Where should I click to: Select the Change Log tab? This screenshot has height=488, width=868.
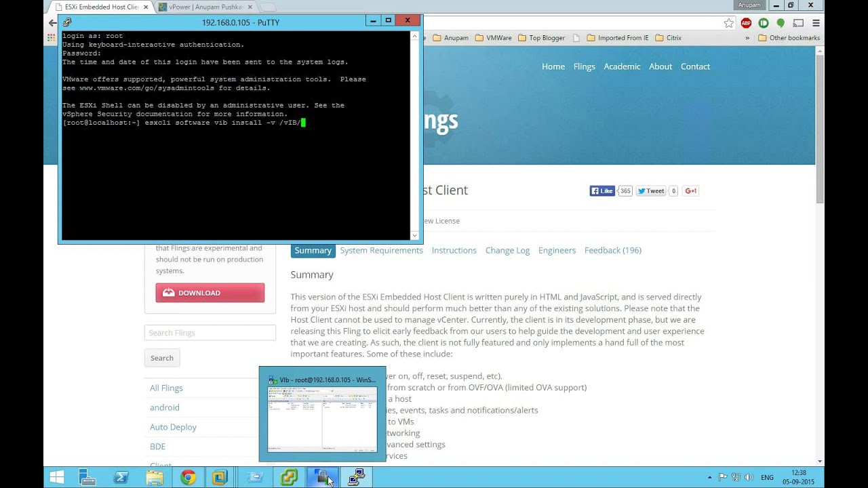click(x=507, y=250)
